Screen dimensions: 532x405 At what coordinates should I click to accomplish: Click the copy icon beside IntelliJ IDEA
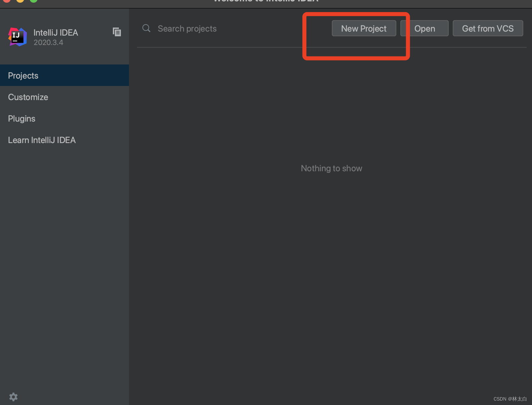pyautogui.click(x=117, y=32)
